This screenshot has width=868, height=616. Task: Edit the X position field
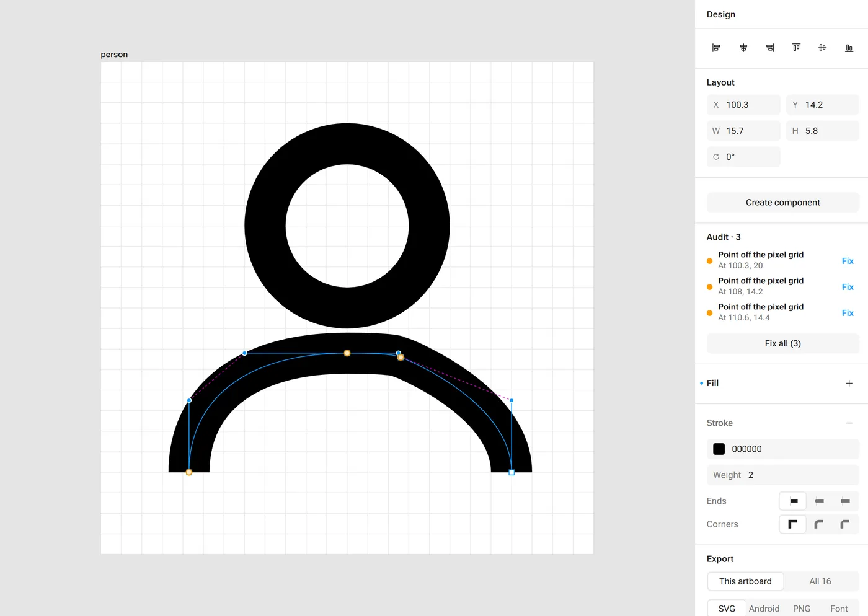tap(743, 105)
